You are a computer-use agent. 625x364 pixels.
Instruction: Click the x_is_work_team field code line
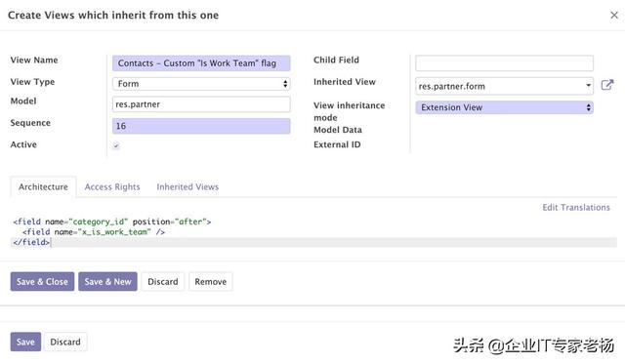[94, 232]
